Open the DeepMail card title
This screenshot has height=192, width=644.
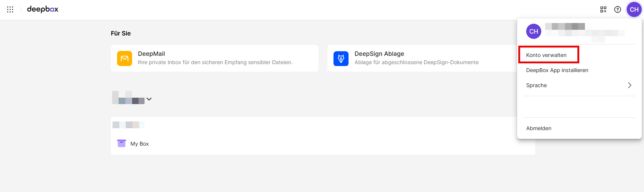pos(151,54)
